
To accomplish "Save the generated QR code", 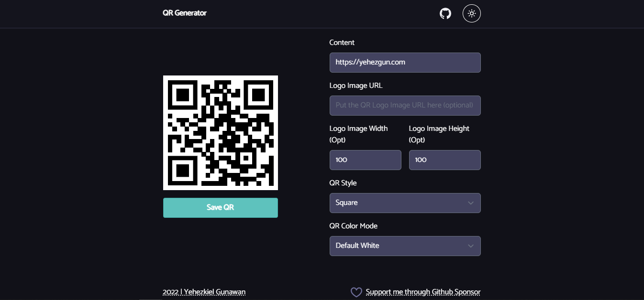I will pos(221,208).
